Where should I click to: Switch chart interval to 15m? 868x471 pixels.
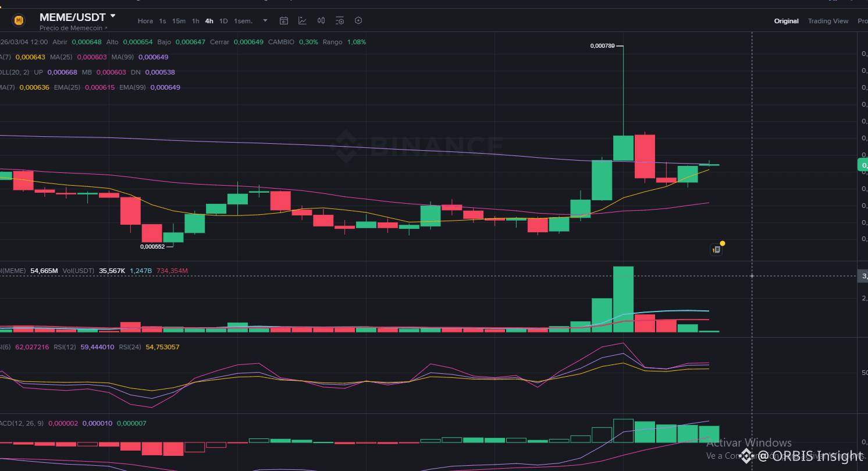179,21
